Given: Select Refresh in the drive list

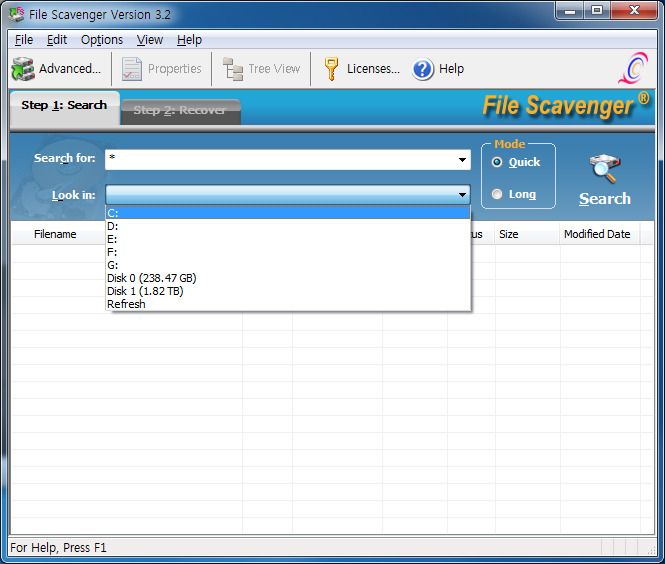Looking at the screenshot, I should [x=288, y=304].
